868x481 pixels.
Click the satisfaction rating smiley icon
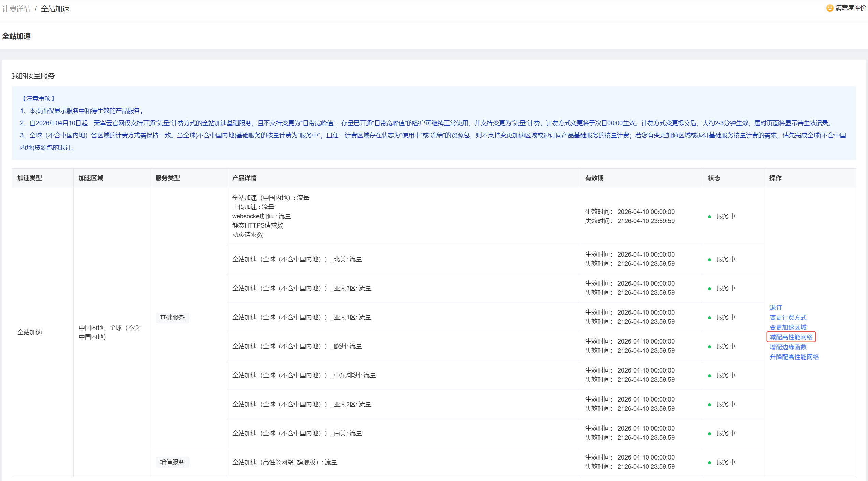(829, 8)
